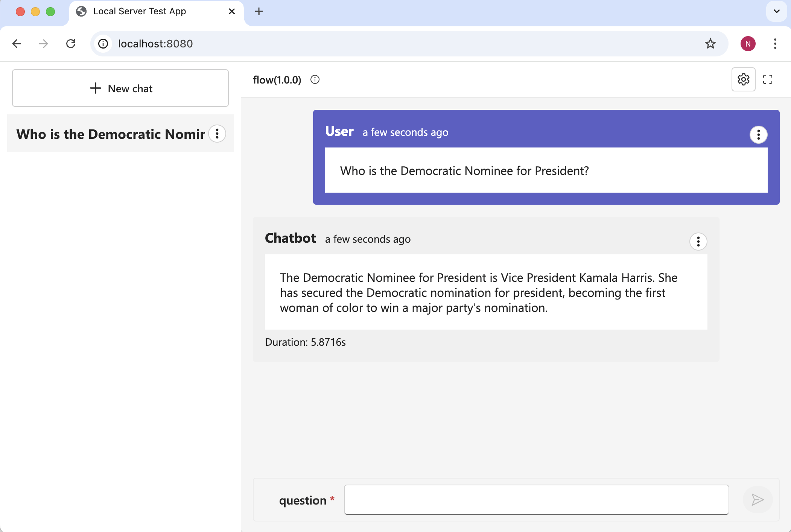Open the browser three-dot menu
The width and height of the screenshot is (791, 532).
coord(775,44)
